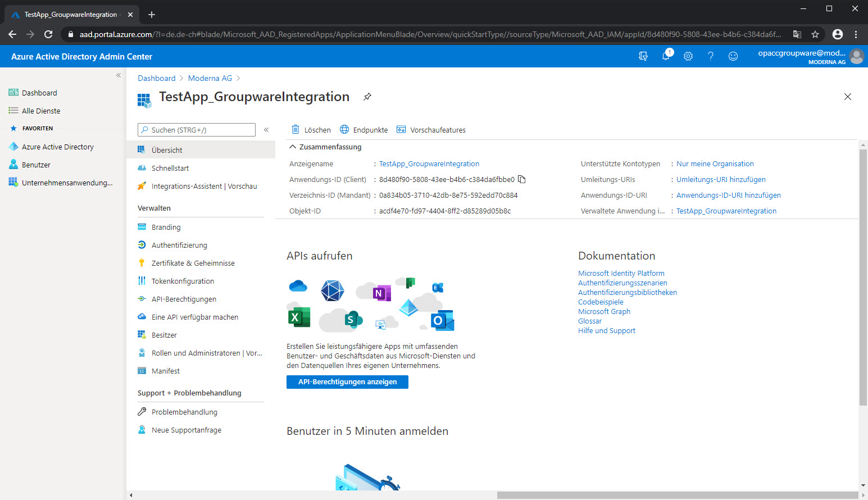
Task: Open Authentifizierungsszenarien documentation link
Action: point(622,283)
